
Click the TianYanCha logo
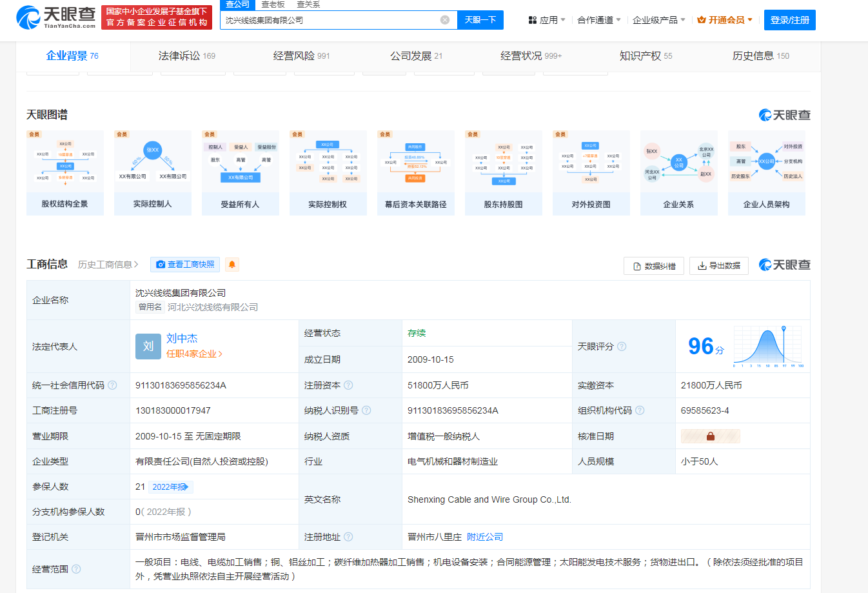click(55, 17)
